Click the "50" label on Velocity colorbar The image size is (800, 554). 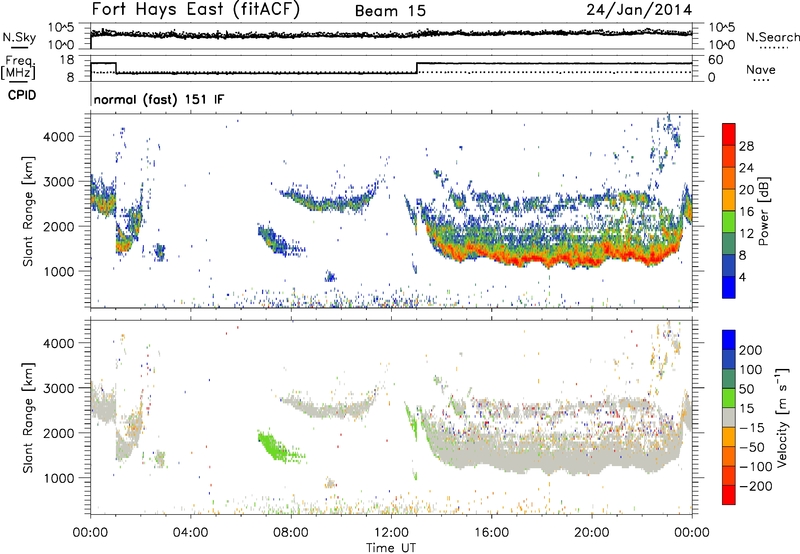747,389
